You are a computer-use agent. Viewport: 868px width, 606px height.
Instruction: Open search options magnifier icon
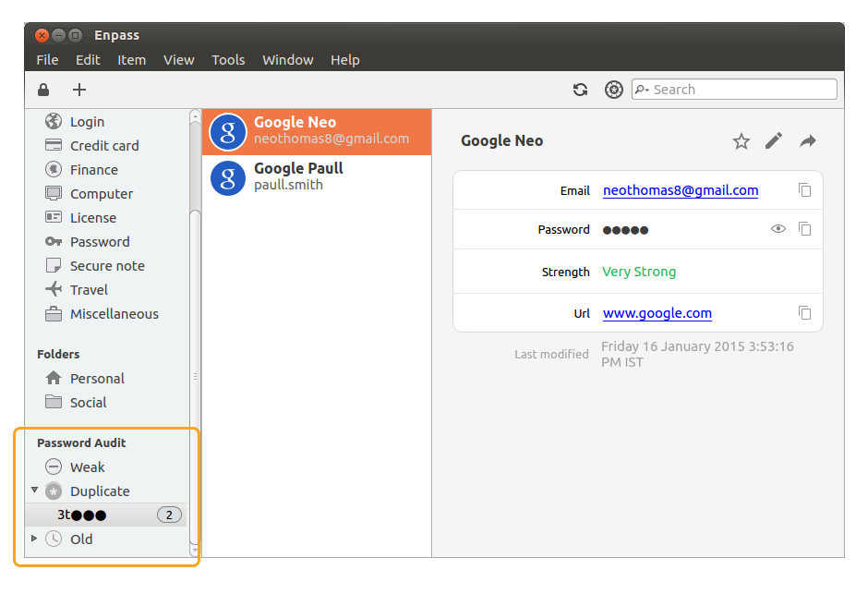[x=642, y=90]
